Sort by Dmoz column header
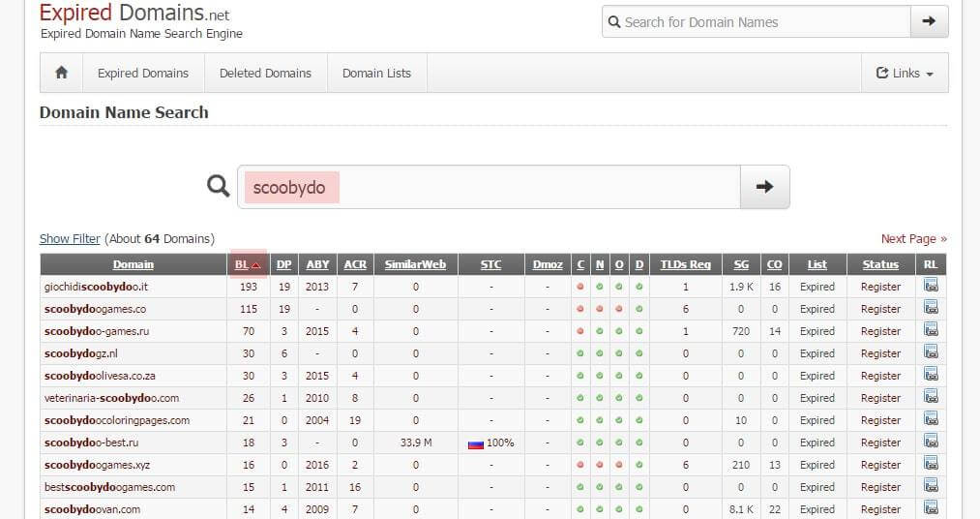 548,264
